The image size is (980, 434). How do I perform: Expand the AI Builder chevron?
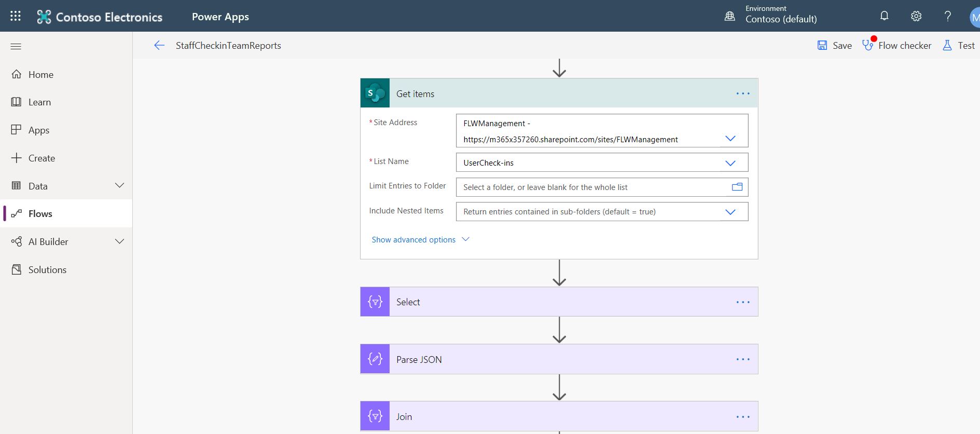coord(120,241)
